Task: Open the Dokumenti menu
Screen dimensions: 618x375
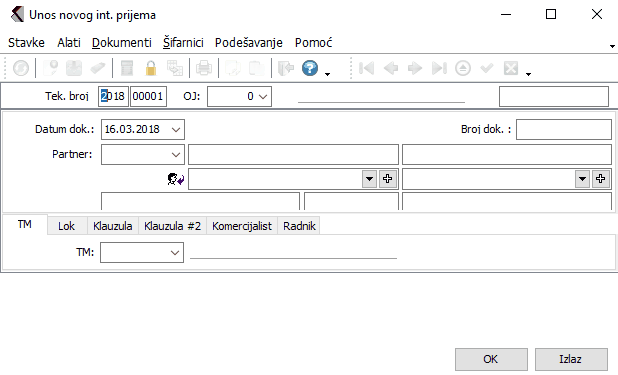Action: tap(122, 43)
